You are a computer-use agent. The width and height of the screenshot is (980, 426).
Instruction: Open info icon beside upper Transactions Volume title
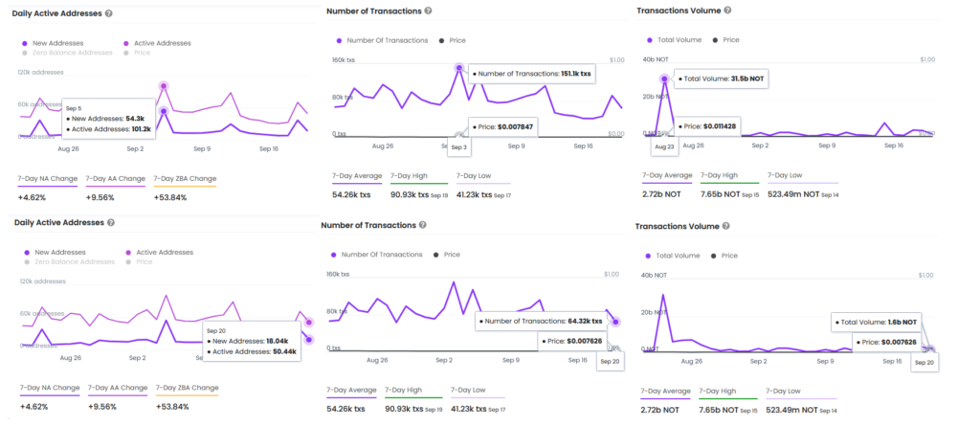click(x=727, y=11)
